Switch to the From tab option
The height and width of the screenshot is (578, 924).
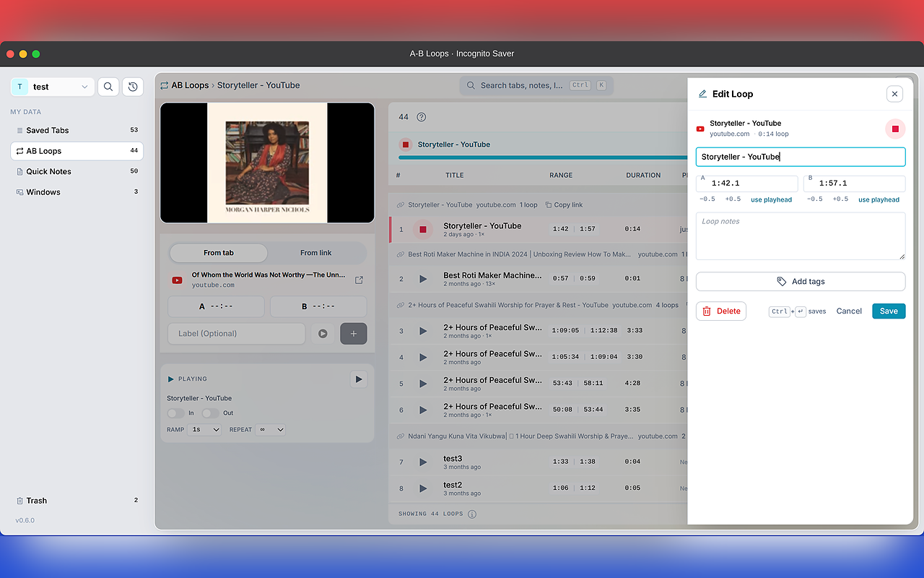point(219,253)
